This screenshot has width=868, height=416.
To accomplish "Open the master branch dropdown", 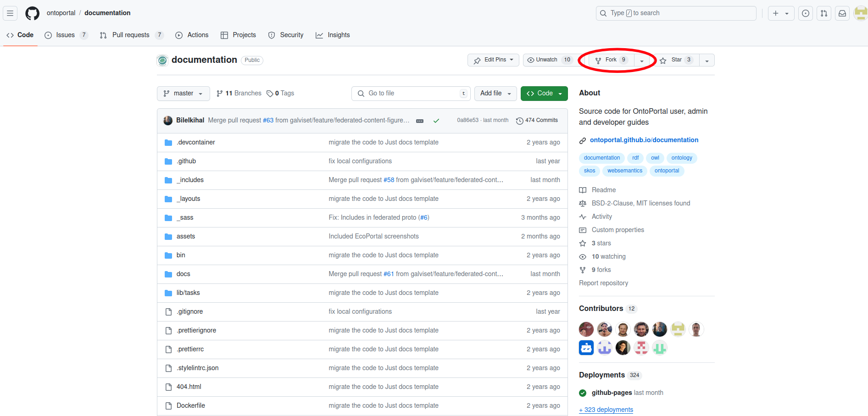I will coord(183,94).
